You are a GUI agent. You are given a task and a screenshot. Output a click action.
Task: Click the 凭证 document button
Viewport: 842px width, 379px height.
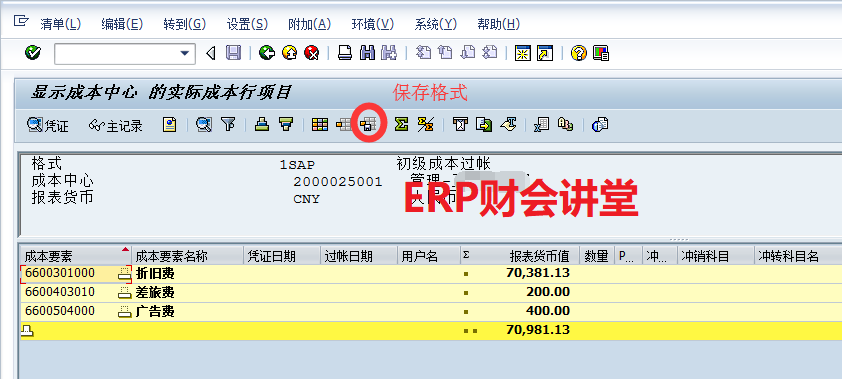click(x=48, y=126)
